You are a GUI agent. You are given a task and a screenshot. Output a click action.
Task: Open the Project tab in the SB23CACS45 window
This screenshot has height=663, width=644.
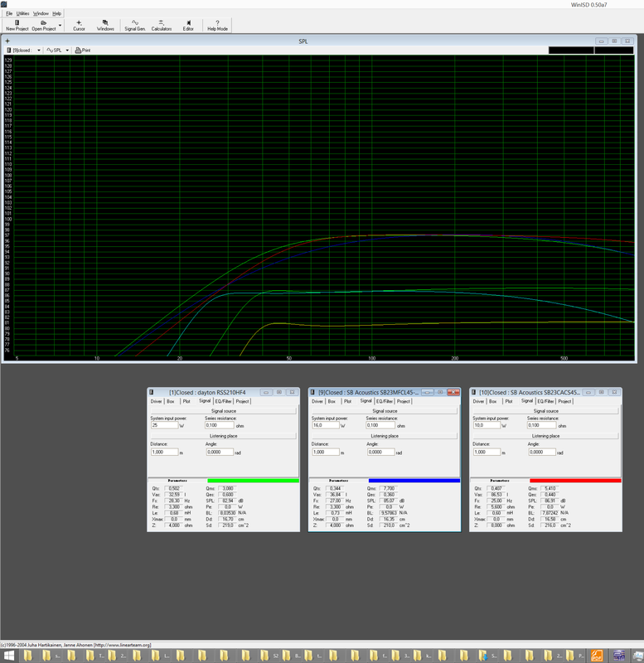coord(564,401)
